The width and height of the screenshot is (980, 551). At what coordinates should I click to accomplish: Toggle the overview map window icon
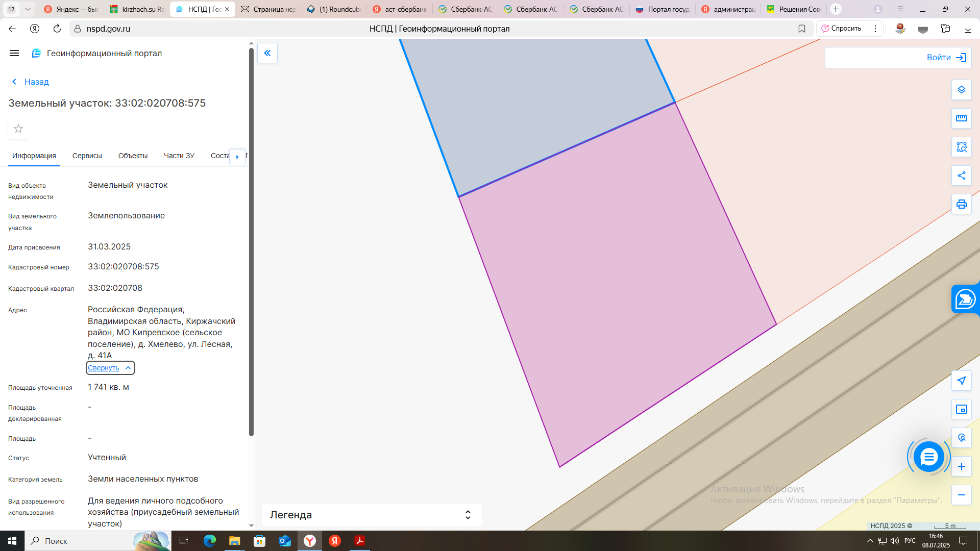[962, 409]
